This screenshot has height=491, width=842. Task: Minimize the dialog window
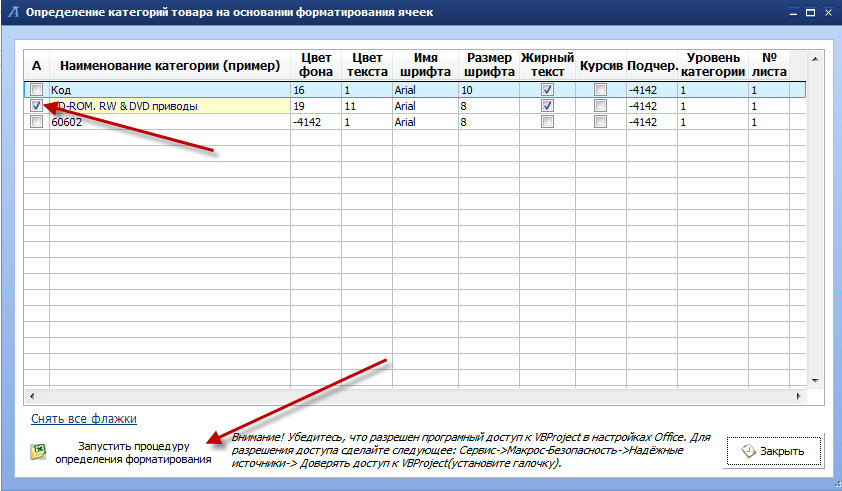(x=793, y=12)
